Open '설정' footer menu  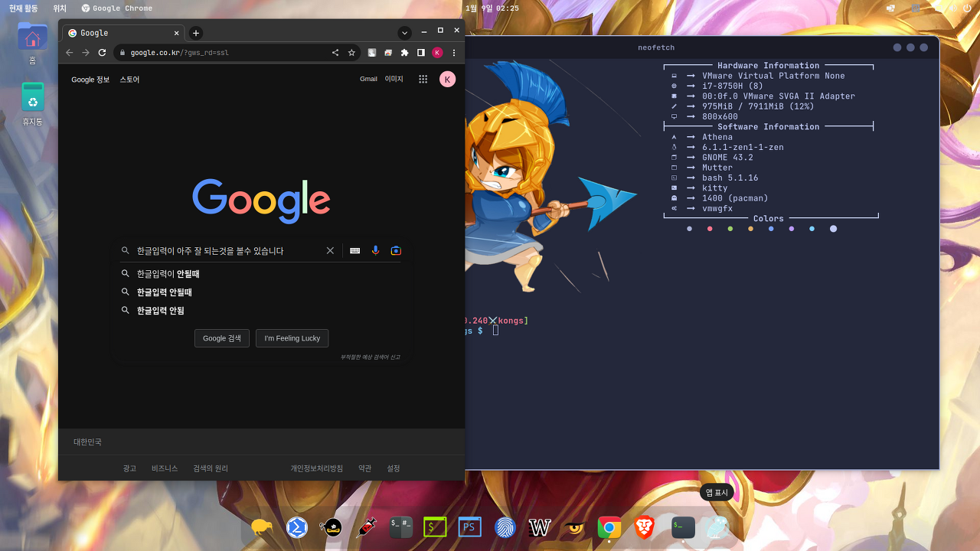394,468
